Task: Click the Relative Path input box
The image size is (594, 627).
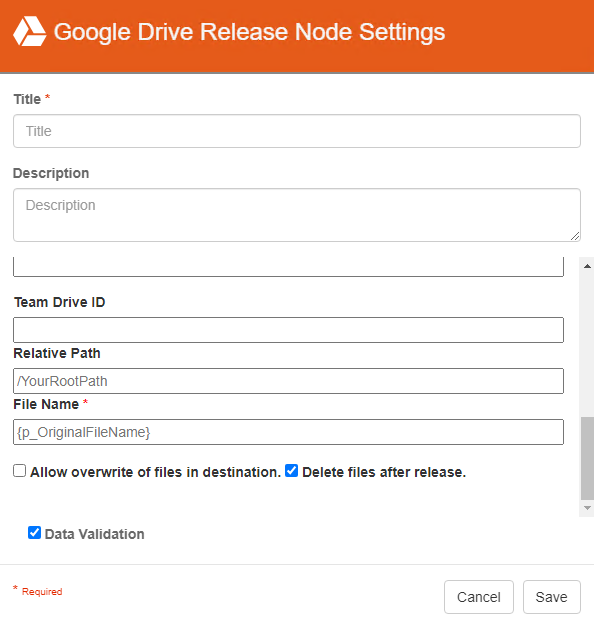Action: point(288,381)
